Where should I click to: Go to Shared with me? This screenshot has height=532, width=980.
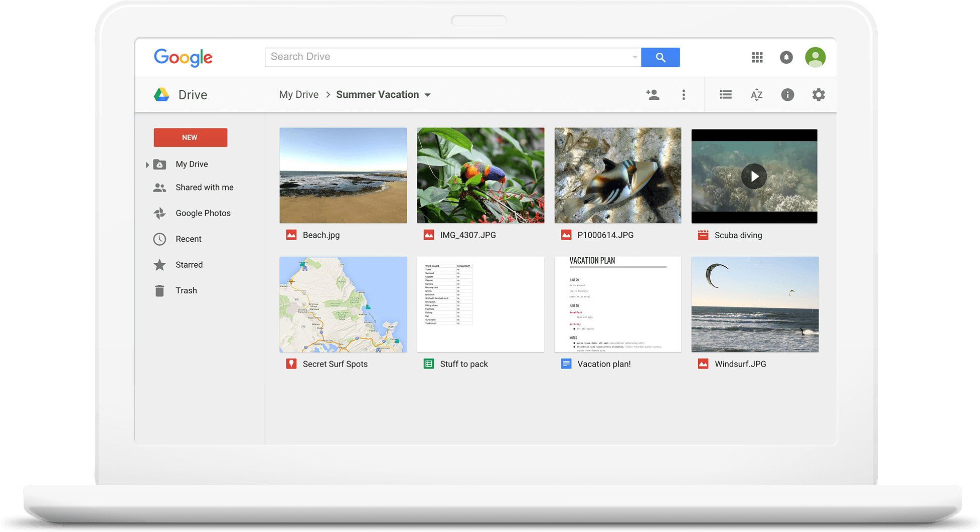tap(204, 188)
